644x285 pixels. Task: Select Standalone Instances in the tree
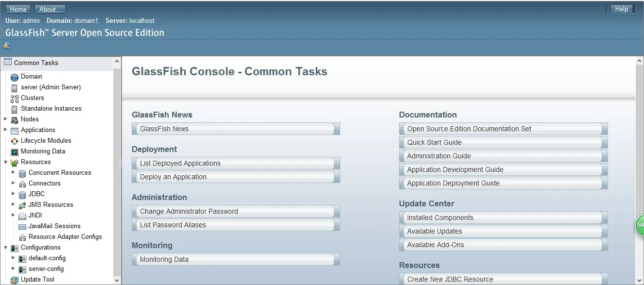coord(51,109)
